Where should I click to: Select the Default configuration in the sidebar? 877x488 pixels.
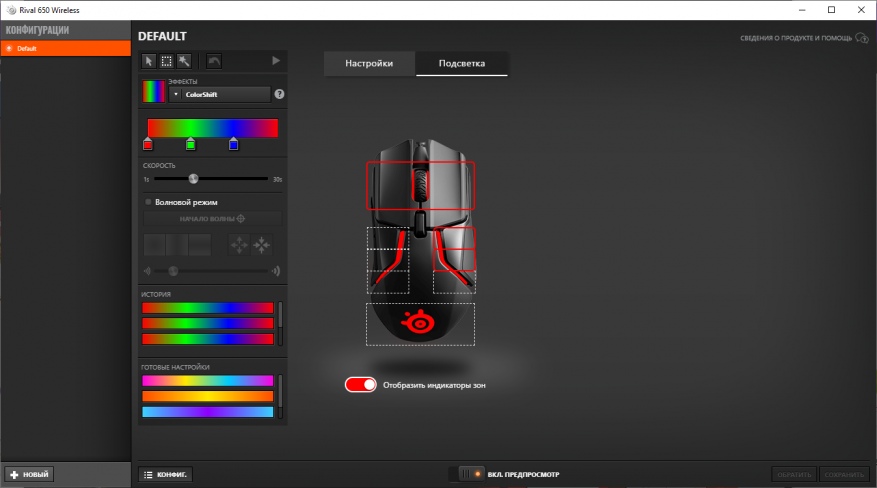click(x=65, y=49)
